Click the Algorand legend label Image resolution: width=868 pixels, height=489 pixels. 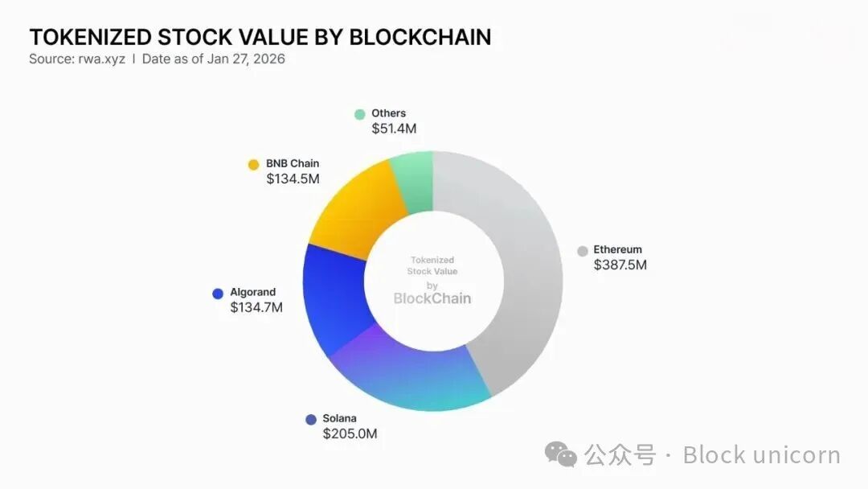[252, 292]
